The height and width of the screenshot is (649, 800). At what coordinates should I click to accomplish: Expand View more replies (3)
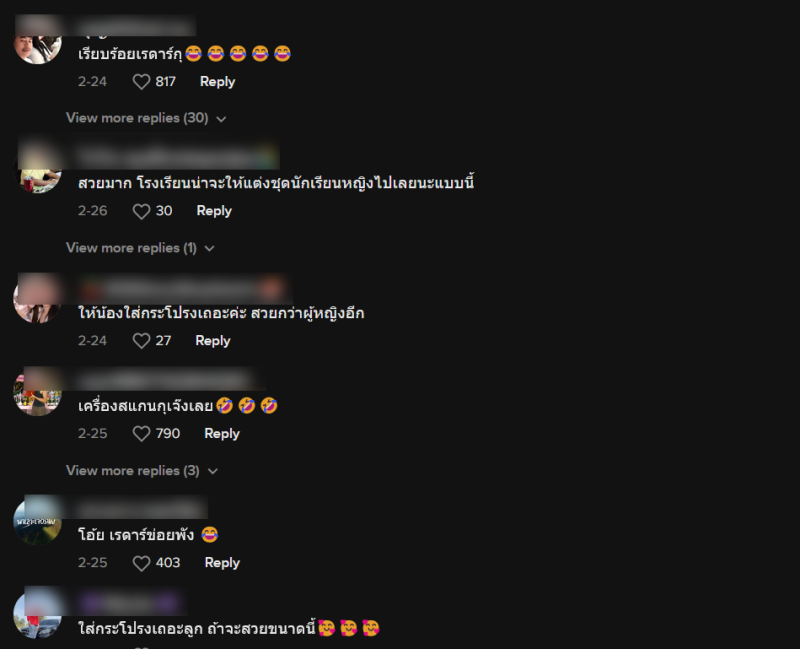coord(142,470)
